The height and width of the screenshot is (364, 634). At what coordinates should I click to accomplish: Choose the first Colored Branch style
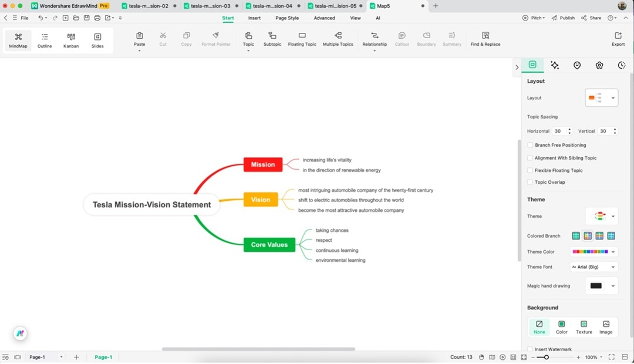576,236
